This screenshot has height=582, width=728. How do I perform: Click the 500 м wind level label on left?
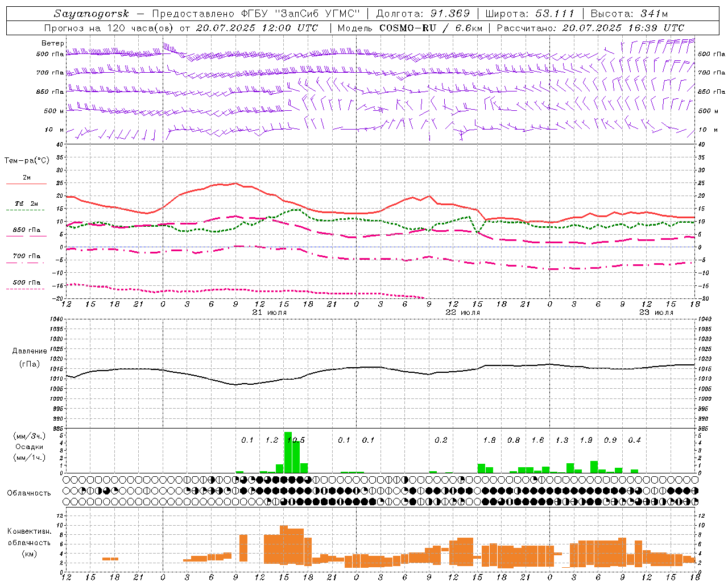[x=54, y=111]
